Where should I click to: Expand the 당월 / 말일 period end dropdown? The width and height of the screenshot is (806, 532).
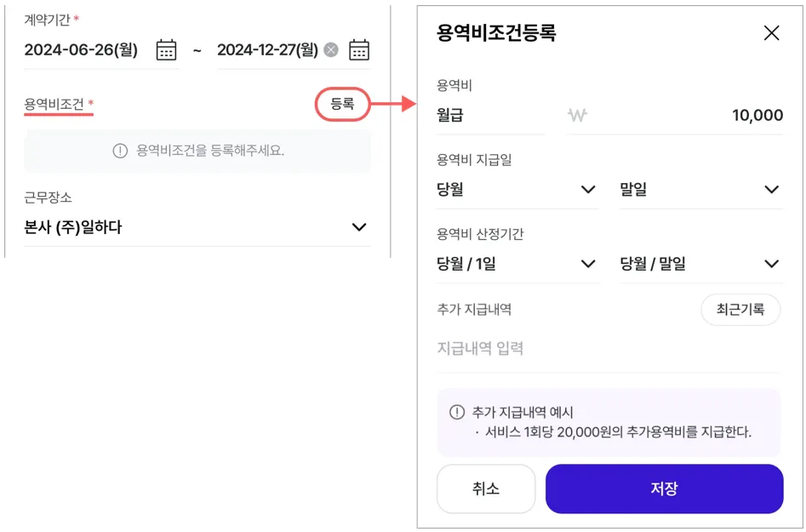point(700,264)
